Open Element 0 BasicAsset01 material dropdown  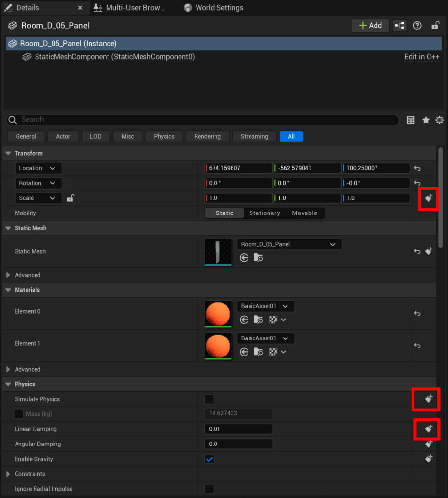[266, 306]
